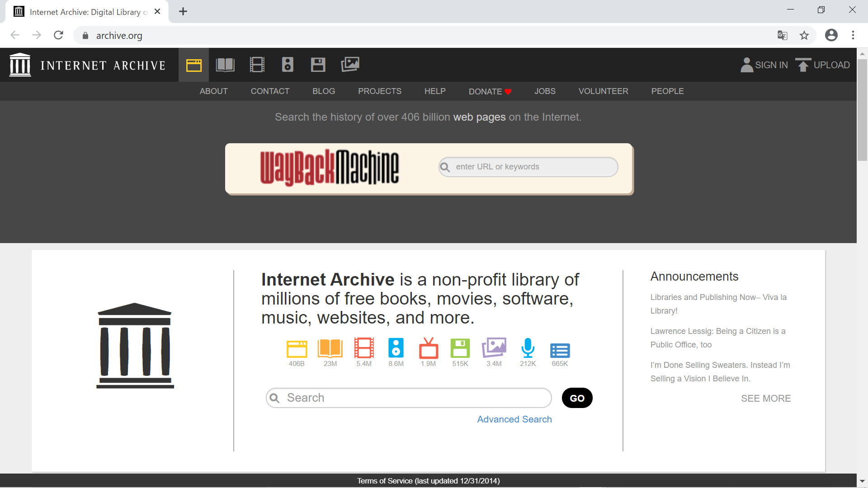This screenshot has width=868, height=488.
Task: Click the browser forward arrow
Action: pos(37,35)
